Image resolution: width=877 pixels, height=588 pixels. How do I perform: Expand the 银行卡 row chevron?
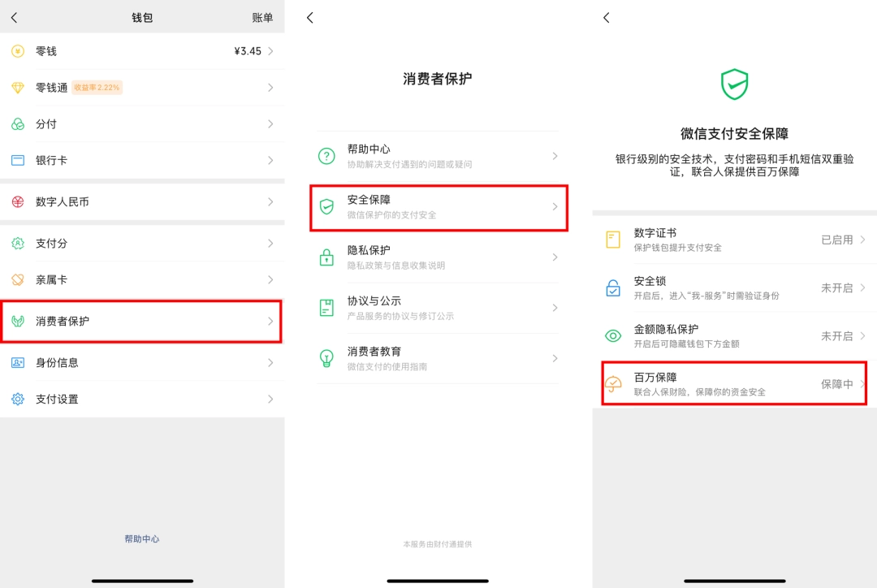click(x=270, y=161)
